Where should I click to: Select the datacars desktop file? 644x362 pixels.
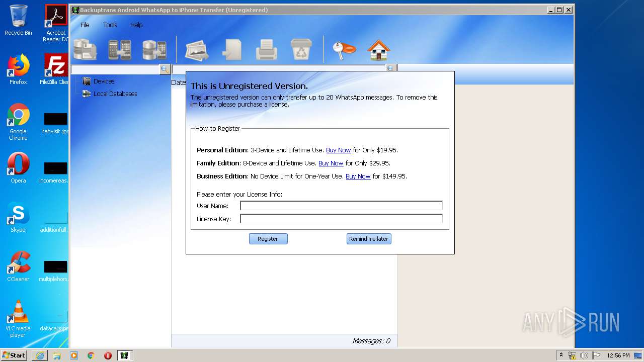click(x=55, y=321)
